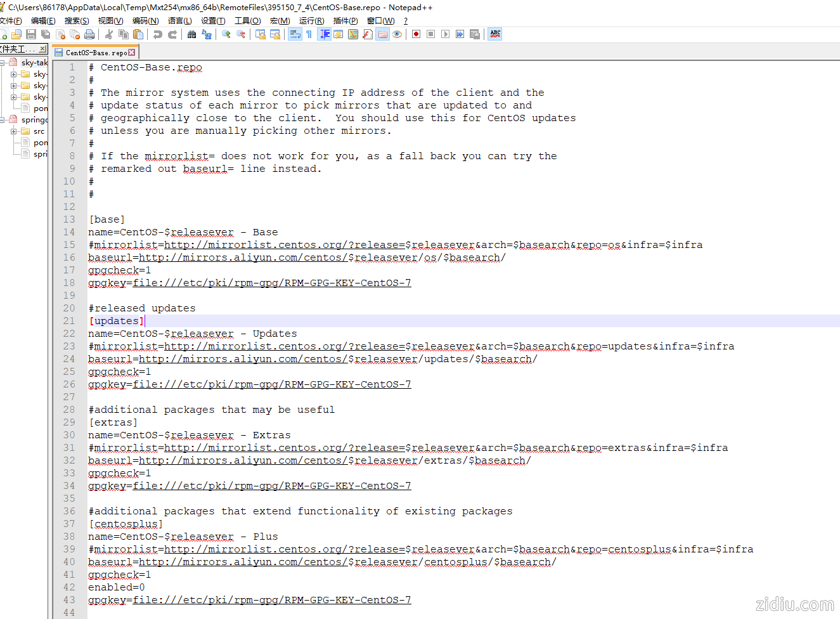Viewport: 840px width, 619px height.
Task: Toggle the ABC spell check button
Action: [x=495, y=34]
